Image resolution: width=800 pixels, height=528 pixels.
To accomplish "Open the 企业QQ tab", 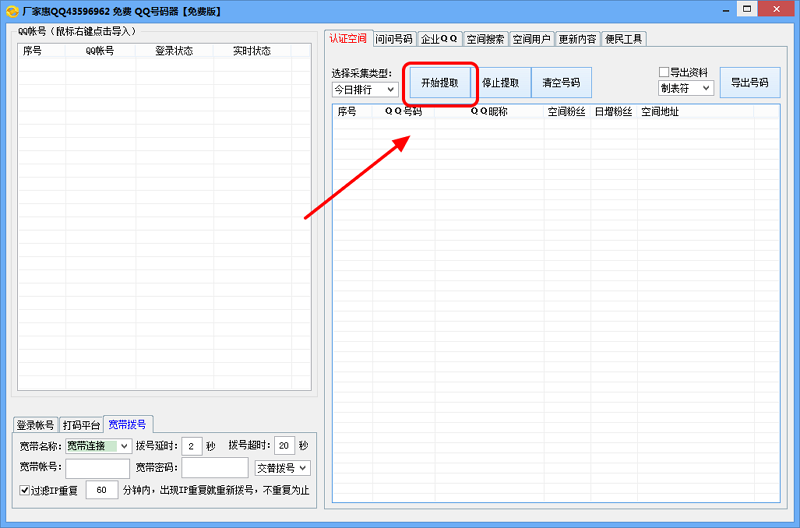I will tap(439, 39).
